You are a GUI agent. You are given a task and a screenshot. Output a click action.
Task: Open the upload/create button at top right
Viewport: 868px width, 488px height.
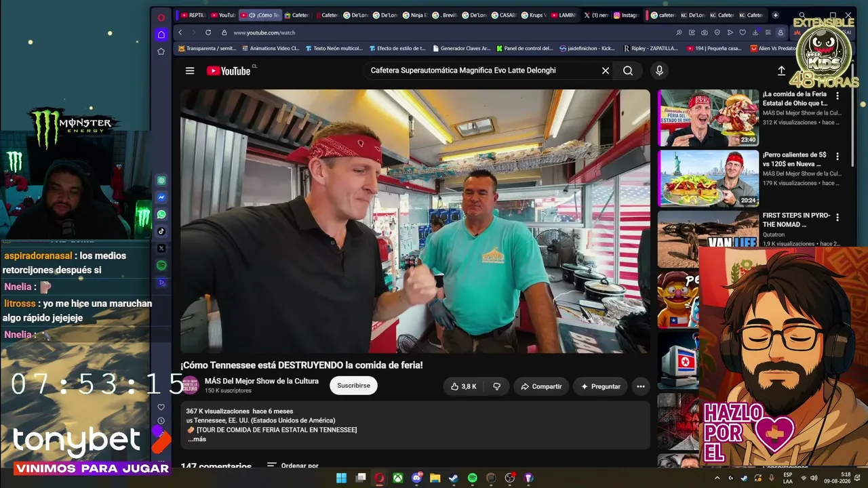[x=781, y=70]
